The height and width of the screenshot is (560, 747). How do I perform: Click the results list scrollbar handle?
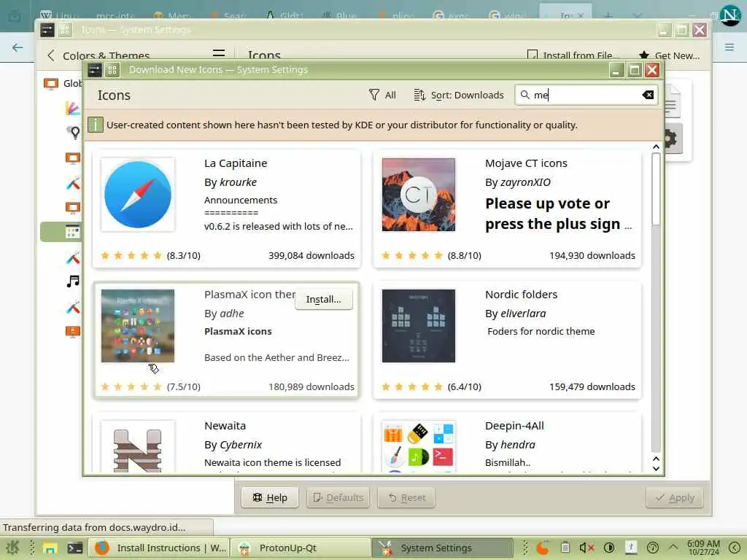point(656,189)
